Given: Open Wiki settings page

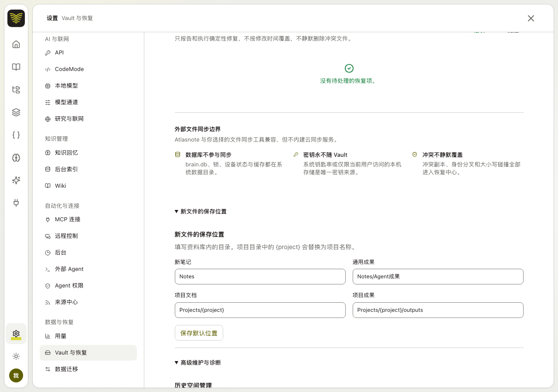Looking at the screenshot, I should [x=88, y=186].
